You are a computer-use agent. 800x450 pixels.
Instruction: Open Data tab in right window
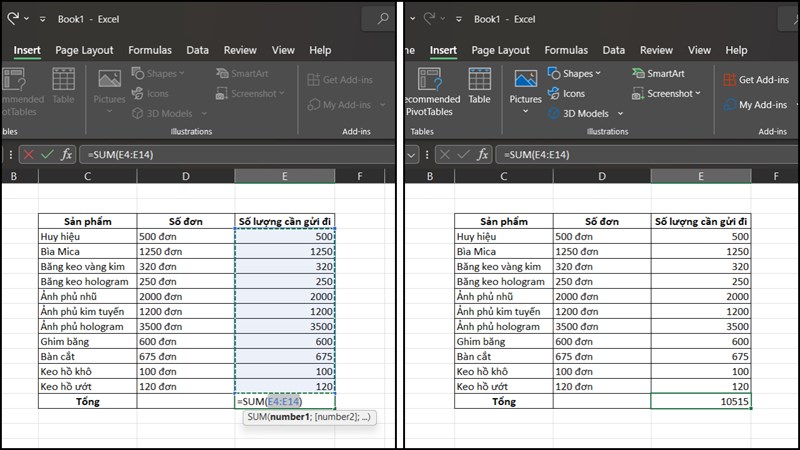click(x=613, y=50)
